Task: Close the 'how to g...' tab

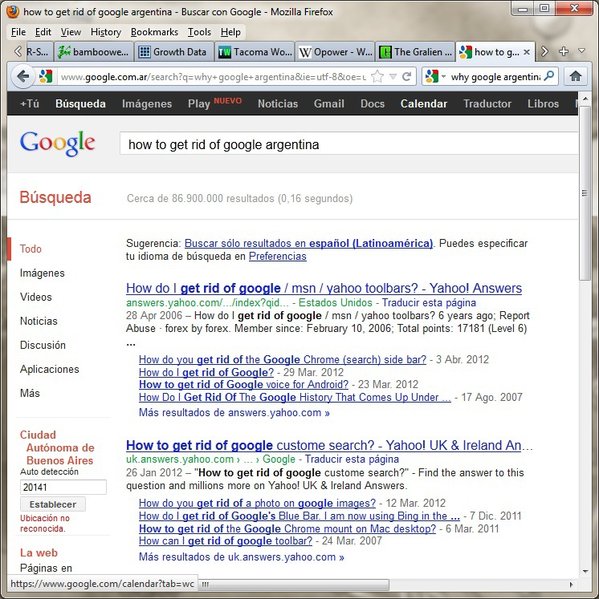Action: 526,52
